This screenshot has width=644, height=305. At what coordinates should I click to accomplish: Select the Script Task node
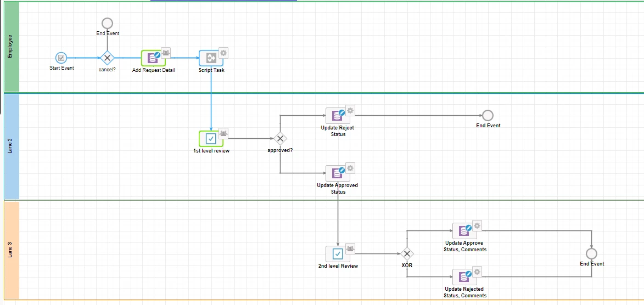(211, 58)
